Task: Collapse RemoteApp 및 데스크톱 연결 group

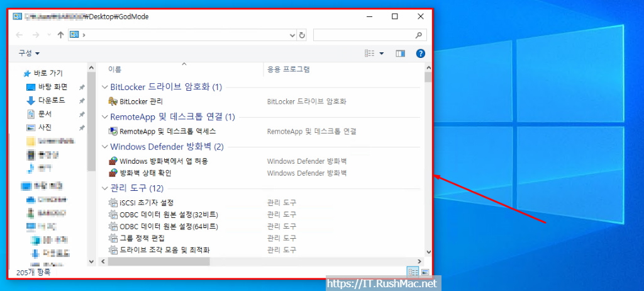Action: pos(105,117)
